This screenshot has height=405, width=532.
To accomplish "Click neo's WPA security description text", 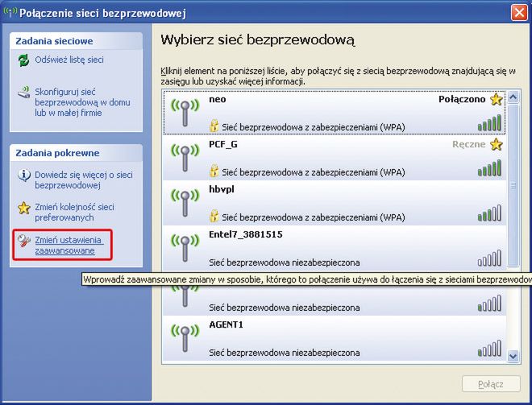I will 314,127.
